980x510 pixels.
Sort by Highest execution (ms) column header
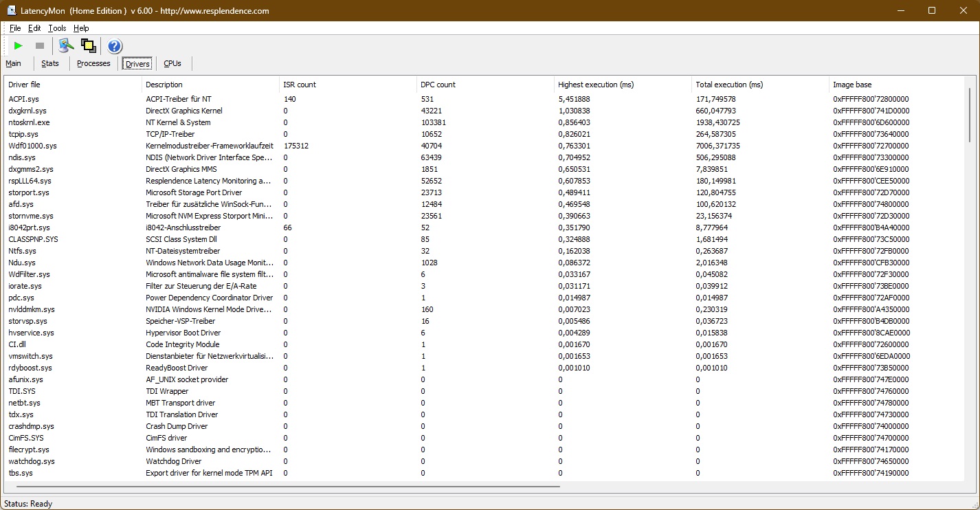623,85
